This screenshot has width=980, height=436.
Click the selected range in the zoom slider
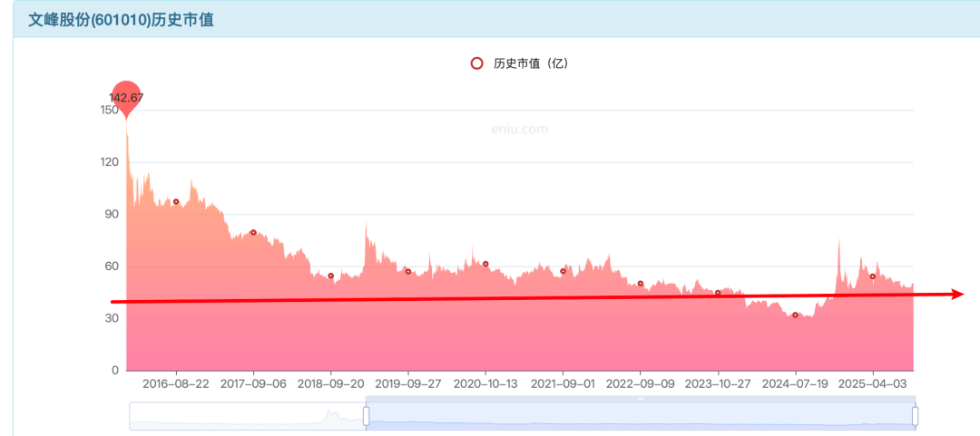(641, 416)
